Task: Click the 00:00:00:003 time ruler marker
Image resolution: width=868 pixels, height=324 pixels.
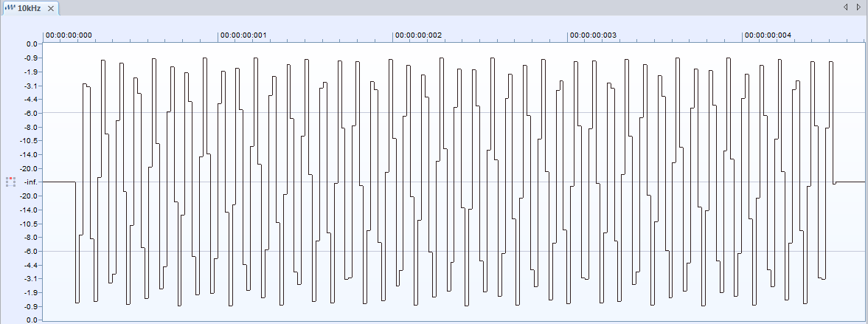Action: (x=593, y=35)
